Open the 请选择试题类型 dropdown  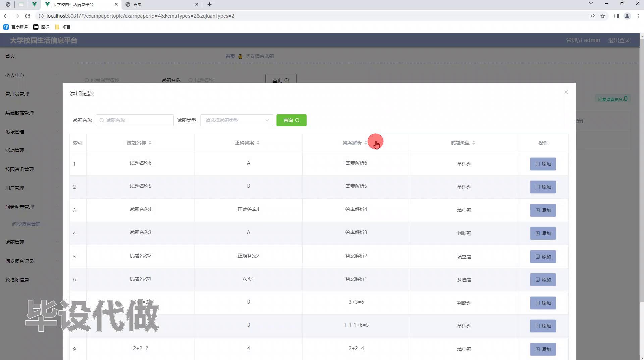pyautogui.click(x=236, y=120)
